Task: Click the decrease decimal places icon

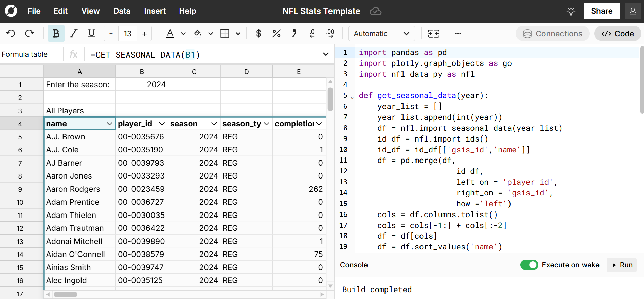Action: [x=312, y=33]
